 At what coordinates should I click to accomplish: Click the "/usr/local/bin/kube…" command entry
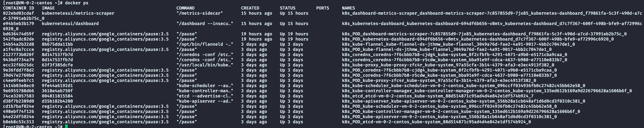coord(204,65)
